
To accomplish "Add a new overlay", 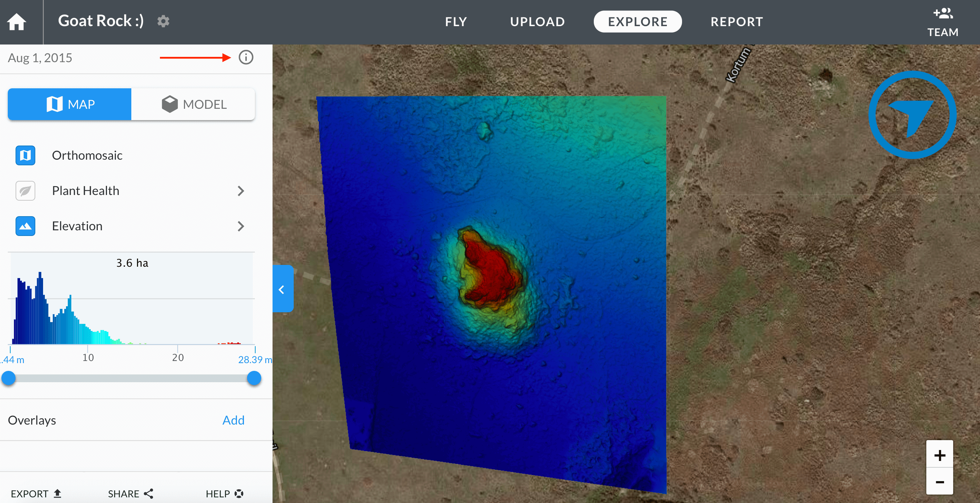I will 233,420.
